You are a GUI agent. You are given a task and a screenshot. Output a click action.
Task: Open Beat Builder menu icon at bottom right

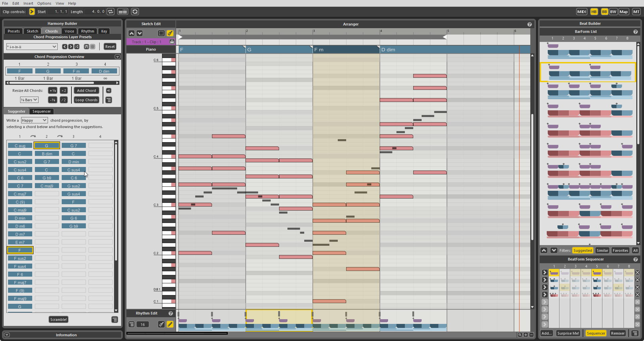635,333
